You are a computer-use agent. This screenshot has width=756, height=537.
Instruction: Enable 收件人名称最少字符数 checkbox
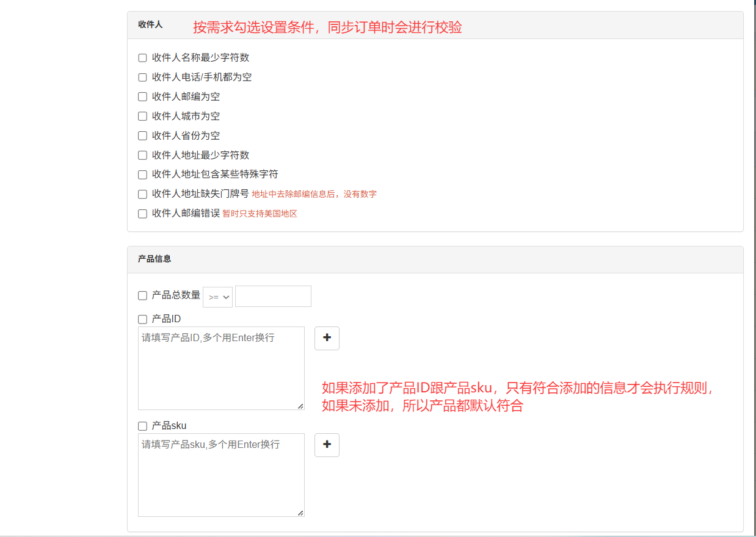[142, 58]
